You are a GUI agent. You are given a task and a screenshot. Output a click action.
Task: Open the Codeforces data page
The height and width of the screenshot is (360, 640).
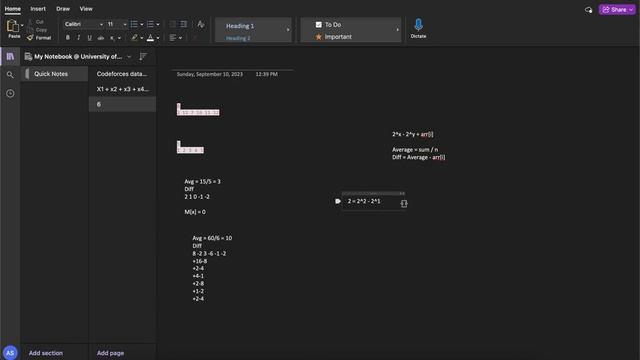click(122, 74)
